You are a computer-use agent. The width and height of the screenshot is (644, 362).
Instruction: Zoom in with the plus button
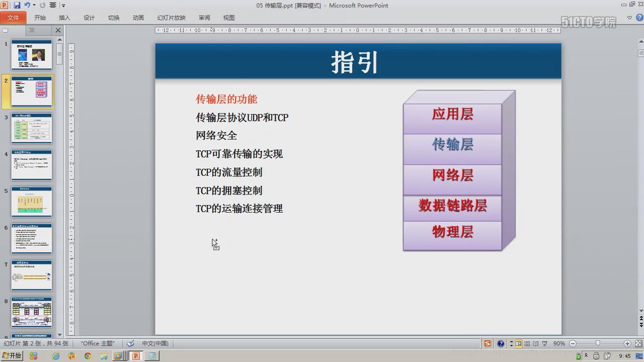[627, 343]
